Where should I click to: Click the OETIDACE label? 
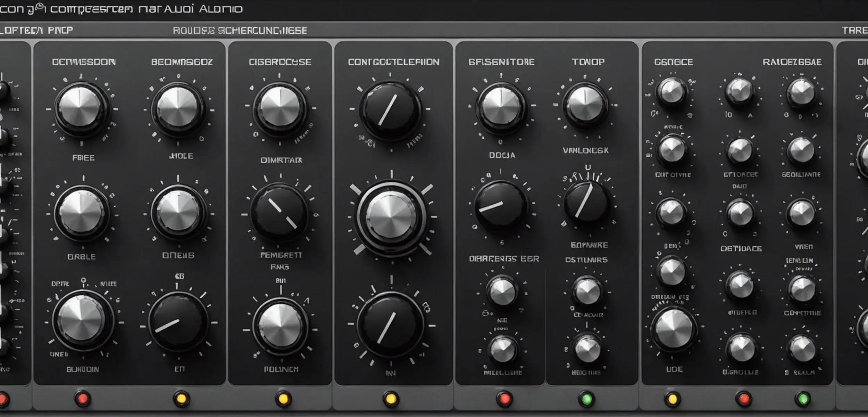pyautogui.click(x=741, y=248)
